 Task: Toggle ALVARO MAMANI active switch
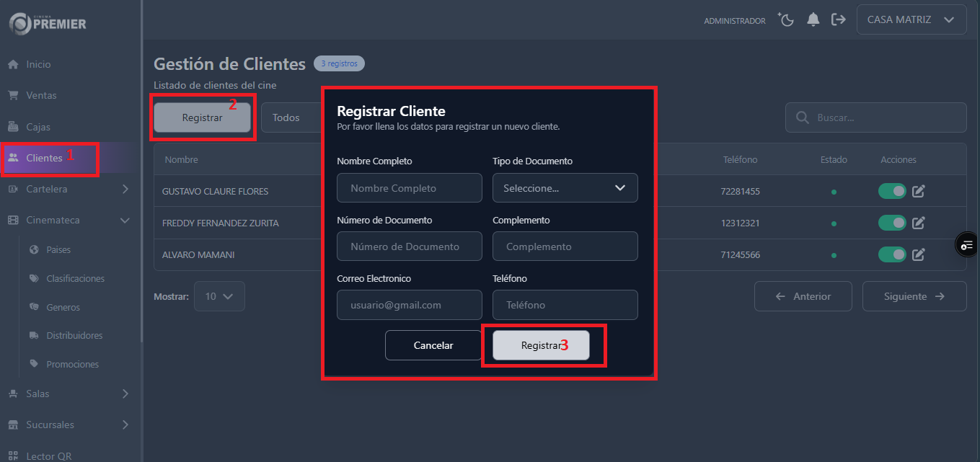[x=892, y=254]
